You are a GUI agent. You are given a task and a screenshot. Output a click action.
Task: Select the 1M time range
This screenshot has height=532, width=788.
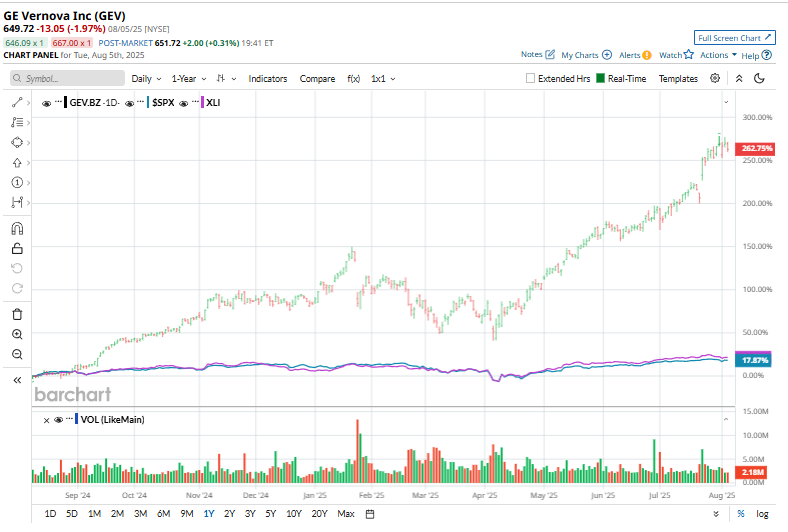click(x=94, y=514)
